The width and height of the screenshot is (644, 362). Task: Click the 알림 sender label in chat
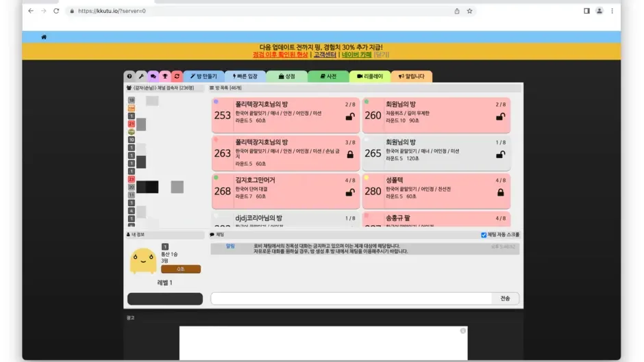230,246
